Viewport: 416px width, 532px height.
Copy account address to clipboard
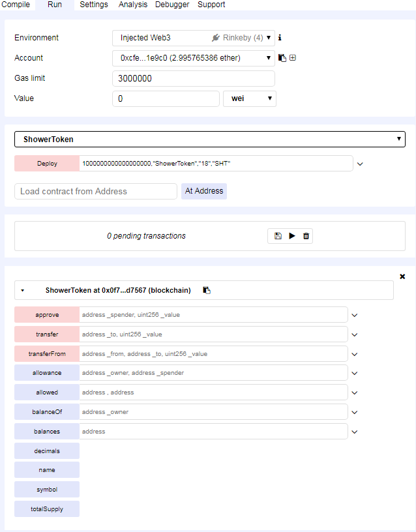pyautogui.click(x=282, y=58)
